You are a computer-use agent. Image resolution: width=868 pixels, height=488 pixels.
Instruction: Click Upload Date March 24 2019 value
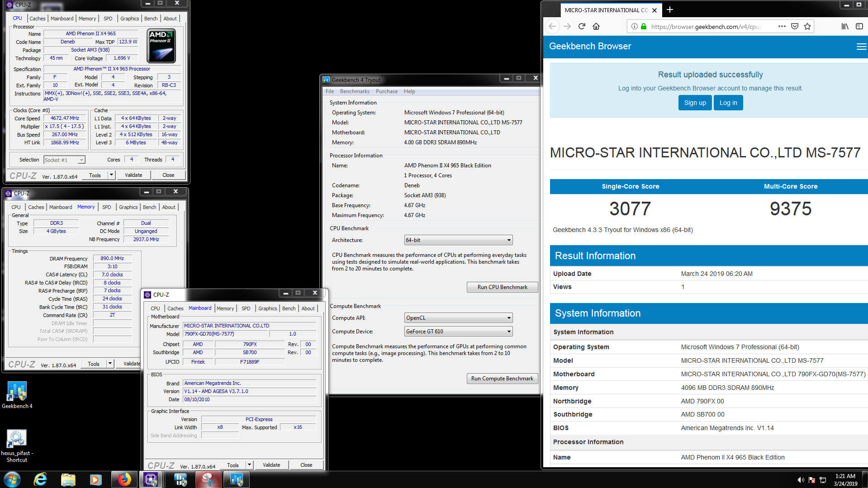pos(717,274)
